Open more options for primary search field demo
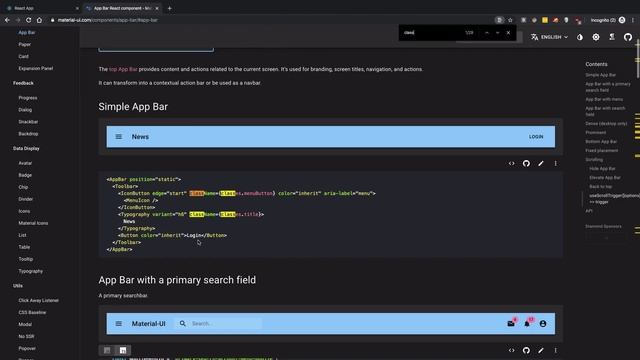Image resolution: width=640 pixels, height=360 pixels. point(556,350)
